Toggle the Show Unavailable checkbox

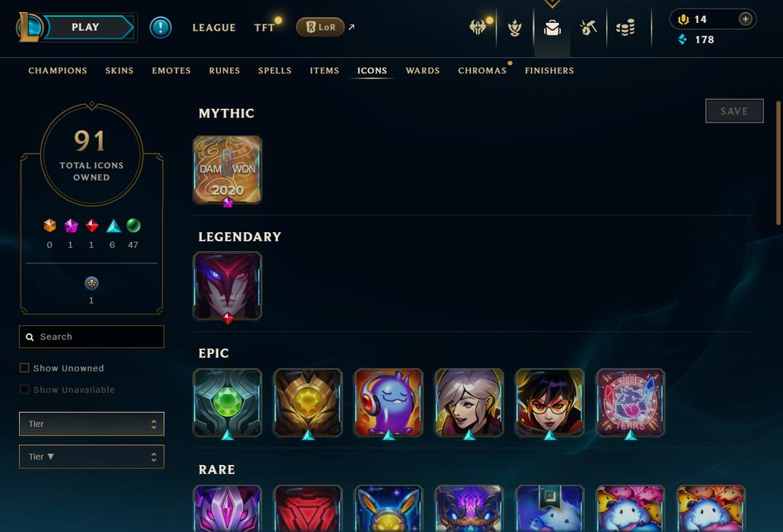[24, 389]
